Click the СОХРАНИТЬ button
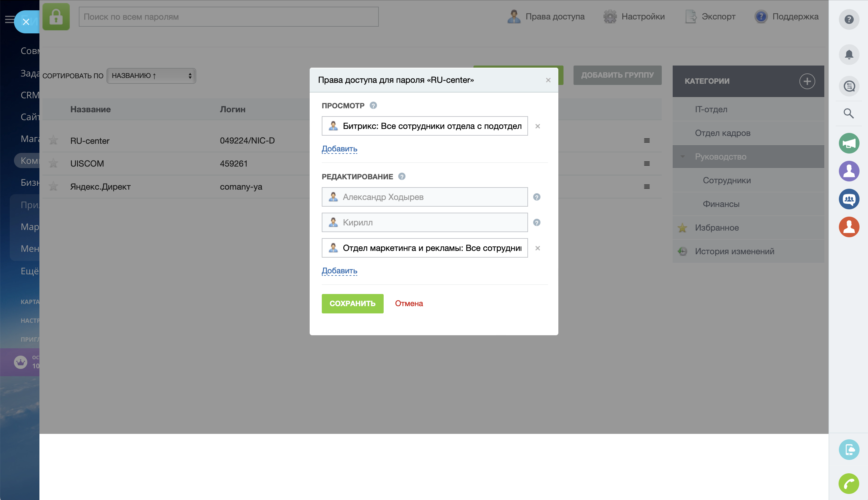The image size is (868, 500). 352,304
